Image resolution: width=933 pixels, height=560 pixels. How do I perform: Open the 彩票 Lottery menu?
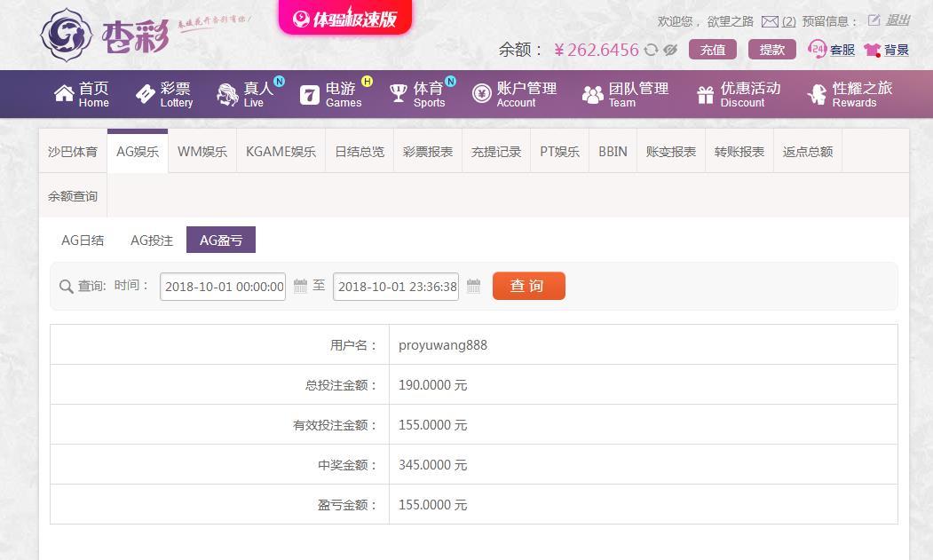[164, 94]
